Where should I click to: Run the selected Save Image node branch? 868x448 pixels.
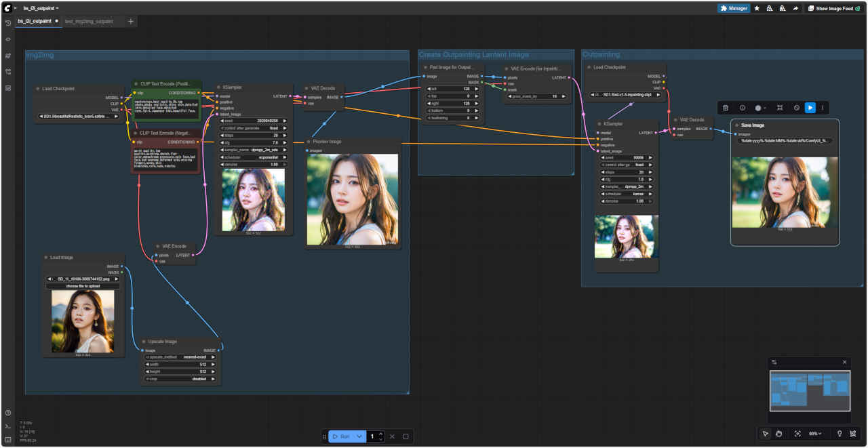(810, 108)
